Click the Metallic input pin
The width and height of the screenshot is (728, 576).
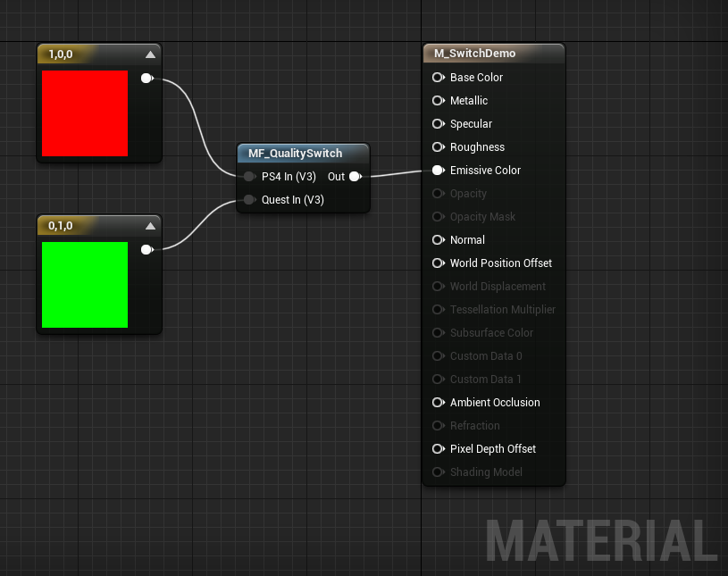(438, 101)
